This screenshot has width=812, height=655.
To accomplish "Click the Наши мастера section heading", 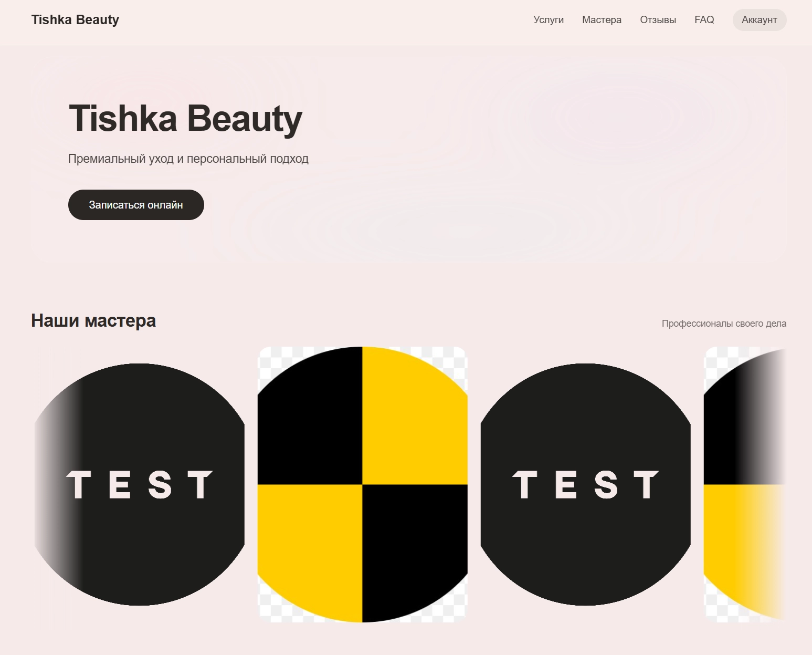I will coord(93,320).
